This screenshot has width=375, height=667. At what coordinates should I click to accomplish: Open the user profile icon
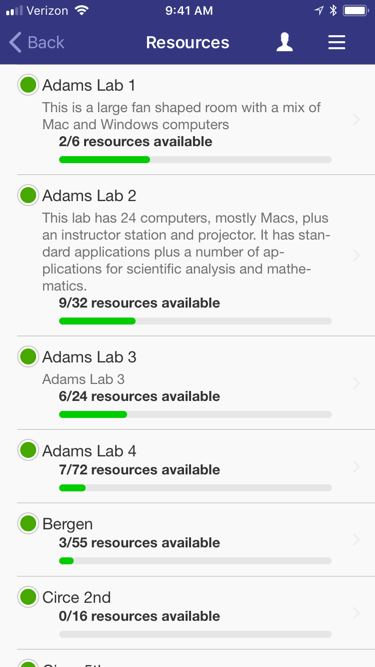284,43
